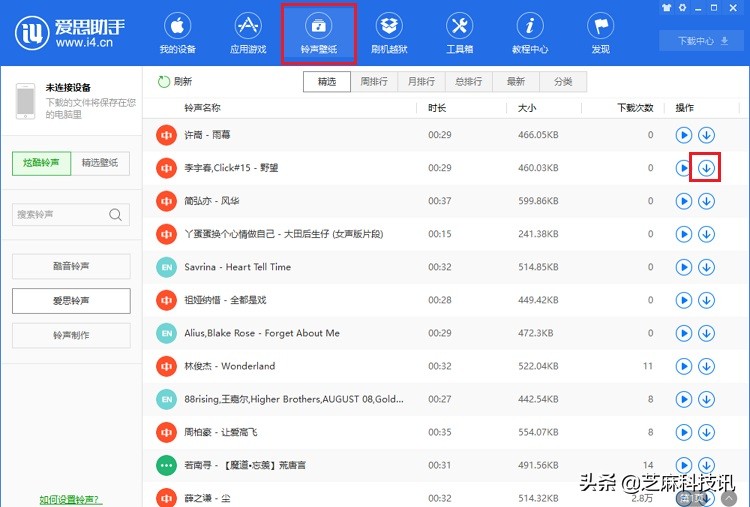Click the search magnifier icon
This screenshot has height=507, width=750.
click(115, 214)
